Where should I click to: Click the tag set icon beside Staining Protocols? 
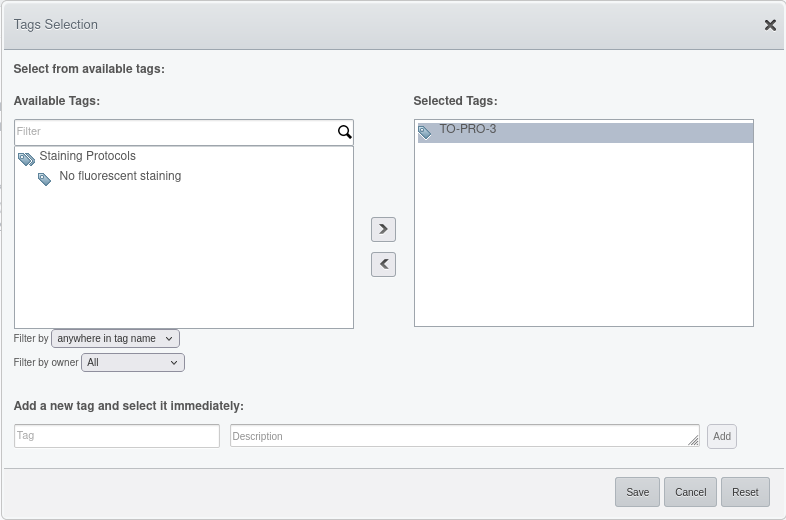coord(26,159)
